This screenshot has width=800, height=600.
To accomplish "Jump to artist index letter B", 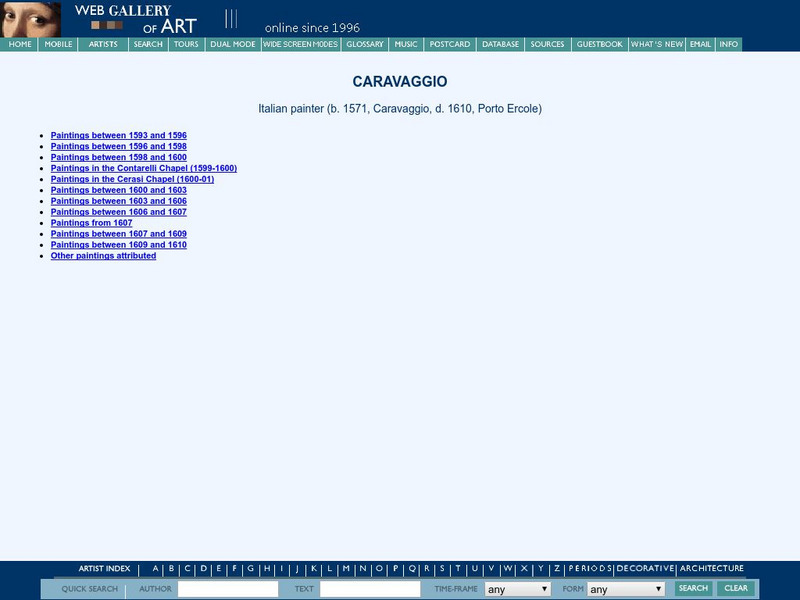I will (171, 568).
